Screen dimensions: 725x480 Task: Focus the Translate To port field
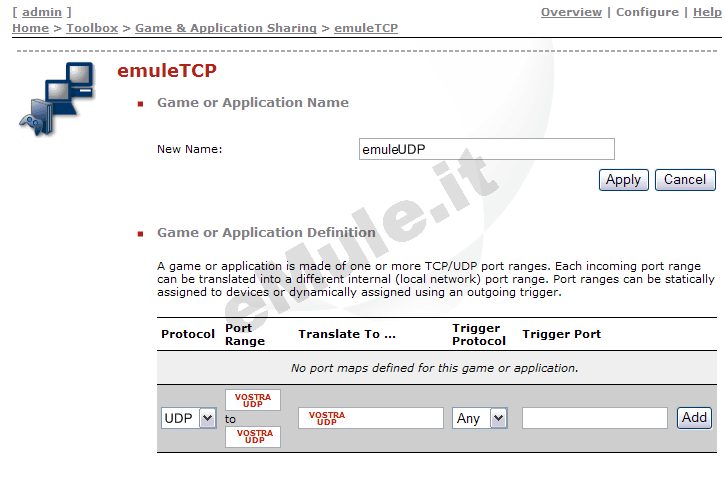pos(370,418)
